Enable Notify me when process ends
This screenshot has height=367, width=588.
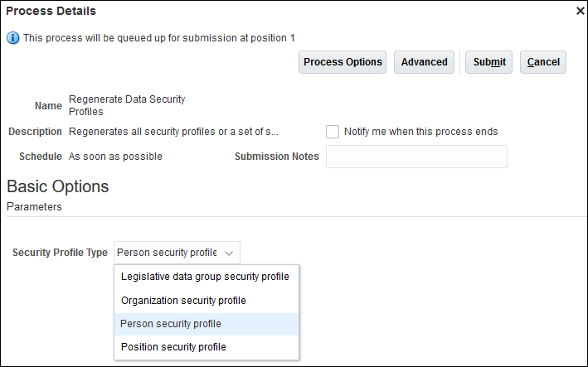pyautogui.click(x=333, y=132)
